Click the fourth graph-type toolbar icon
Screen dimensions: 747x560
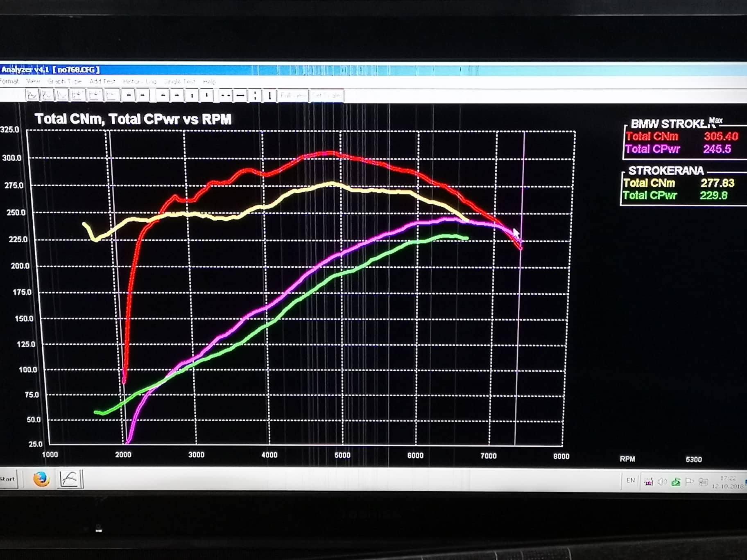pos(77,95)
